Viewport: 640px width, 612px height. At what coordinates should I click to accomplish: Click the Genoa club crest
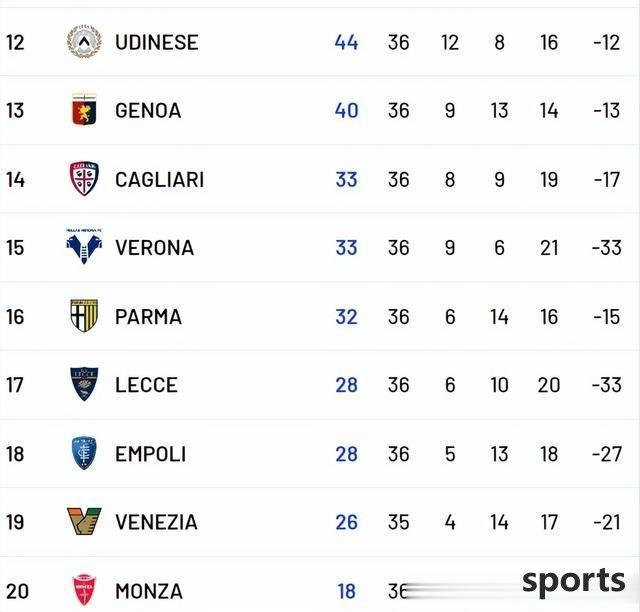click(84, 109)
